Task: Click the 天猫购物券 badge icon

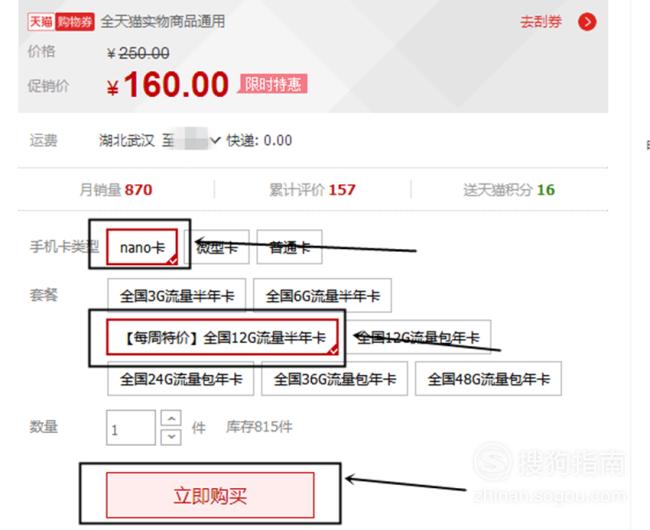Action: click(61, 22)
